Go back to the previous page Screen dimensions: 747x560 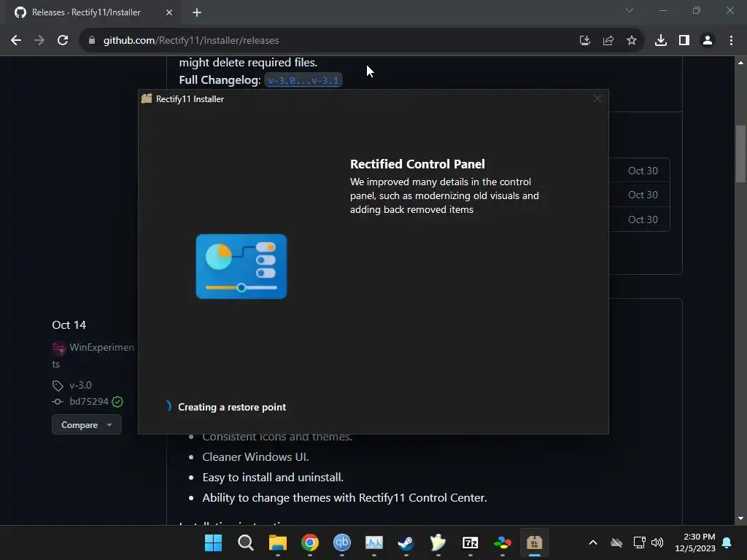pyautogui.click(x=16, y=41)
